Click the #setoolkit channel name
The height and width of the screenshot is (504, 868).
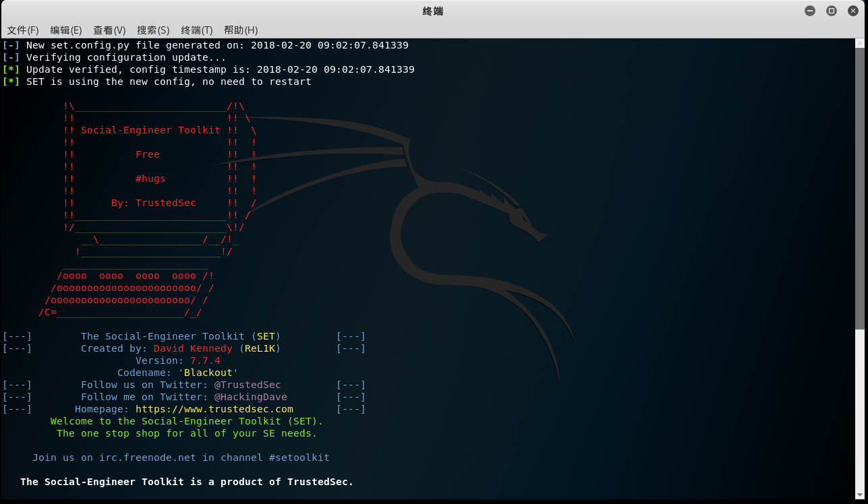(x=299, y=458)
